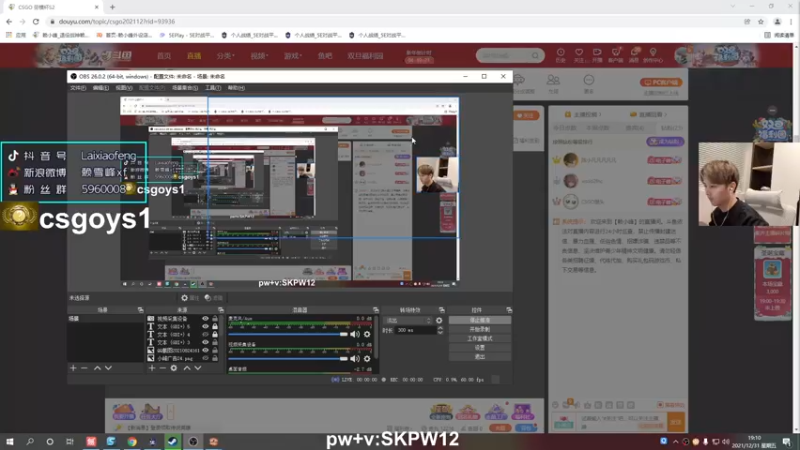The image size is (800, 450).
Task: Pop out the Controls dock
Action: coord(509,310)
